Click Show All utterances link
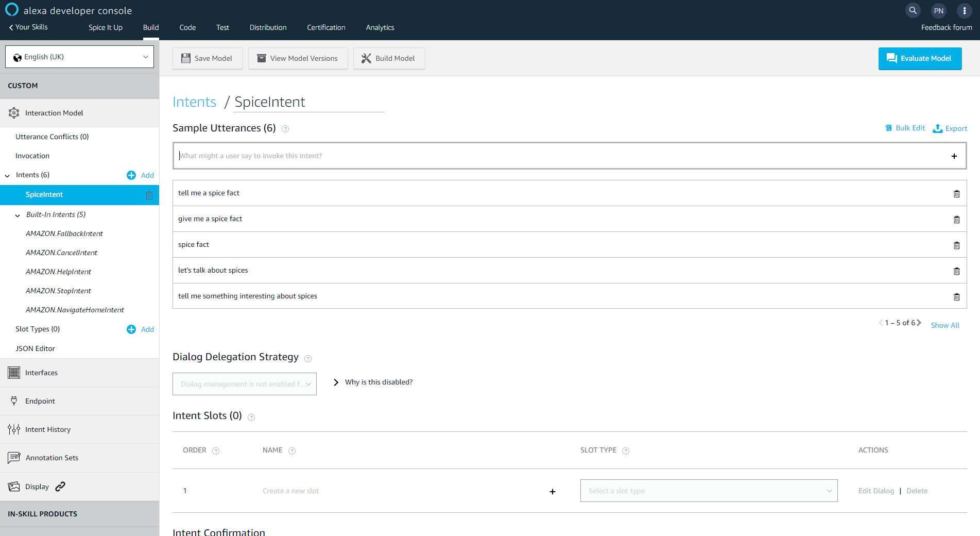The image size is (980, 536). pos(945,325)
